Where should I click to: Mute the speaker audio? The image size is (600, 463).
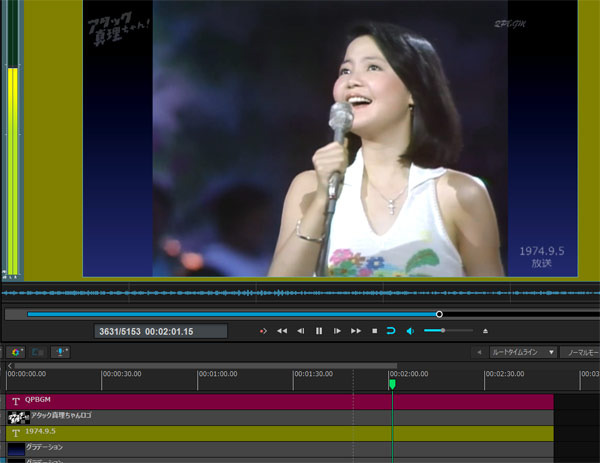410,331
